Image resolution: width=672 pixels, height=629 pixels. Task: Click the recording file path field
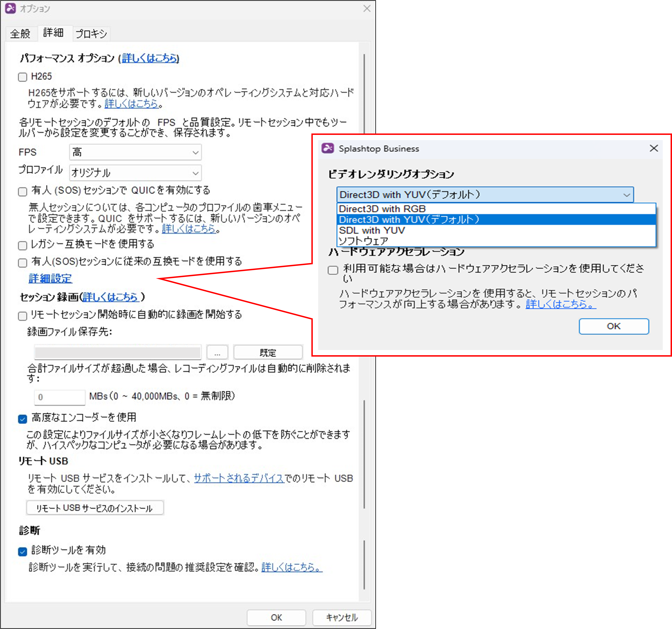(x=118, y=353)
